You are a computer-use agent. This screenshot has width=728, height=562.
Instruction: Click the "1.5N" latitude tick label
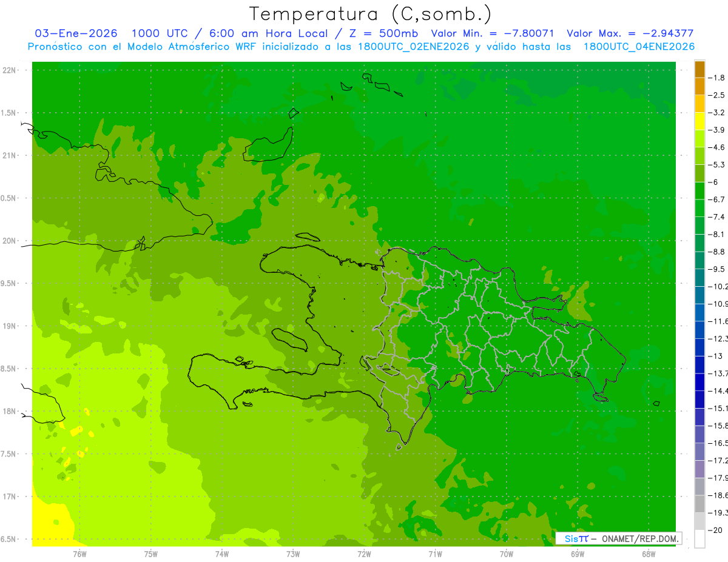(x=9, y=113)
